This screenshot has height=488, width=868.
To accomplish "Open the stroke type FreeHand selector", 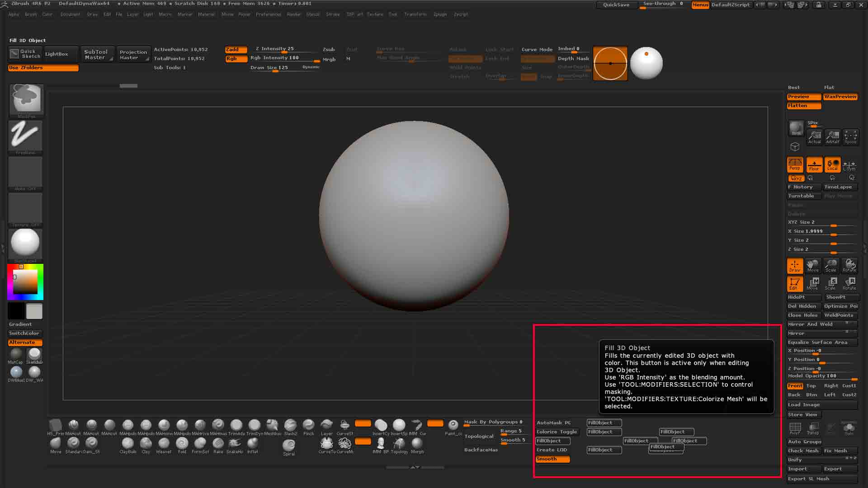I will point(25,136).
